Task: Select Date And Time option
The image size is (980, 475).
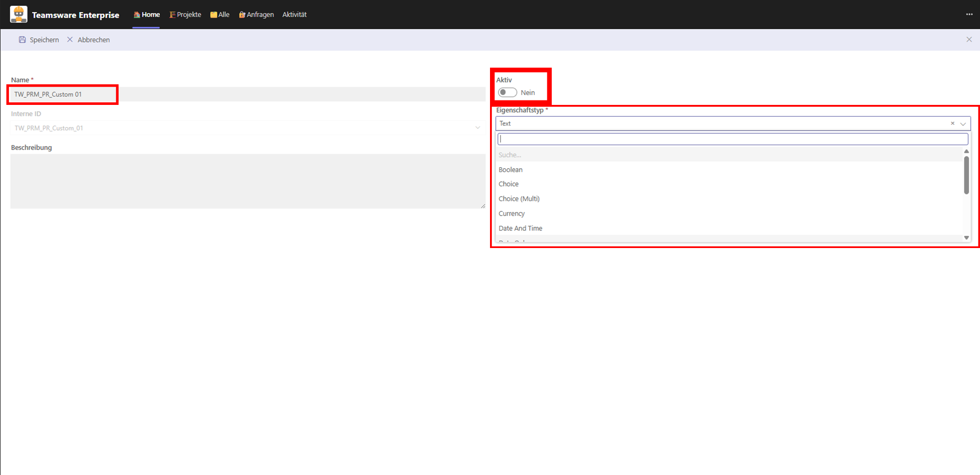Action: pos(520,228)
